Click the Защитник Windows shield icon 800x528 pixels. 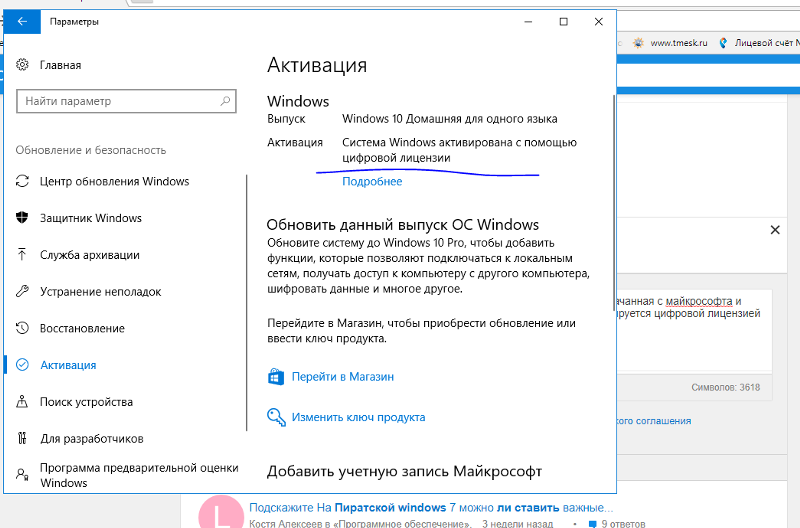point(23,218)
